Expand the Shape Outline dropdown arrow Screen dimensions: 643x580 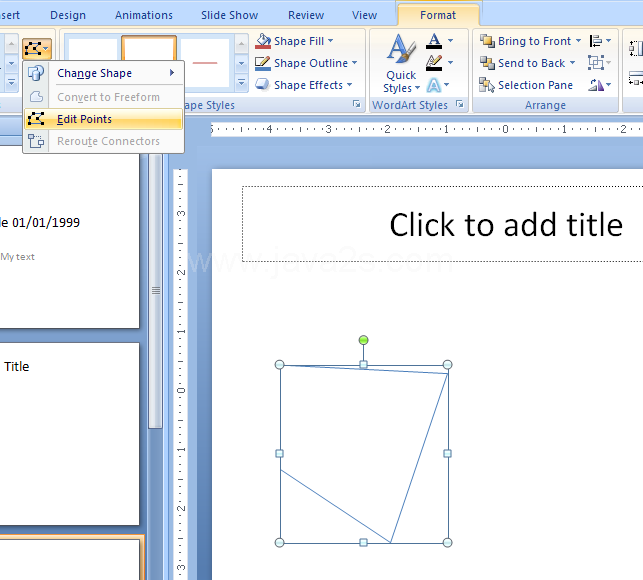354,63
